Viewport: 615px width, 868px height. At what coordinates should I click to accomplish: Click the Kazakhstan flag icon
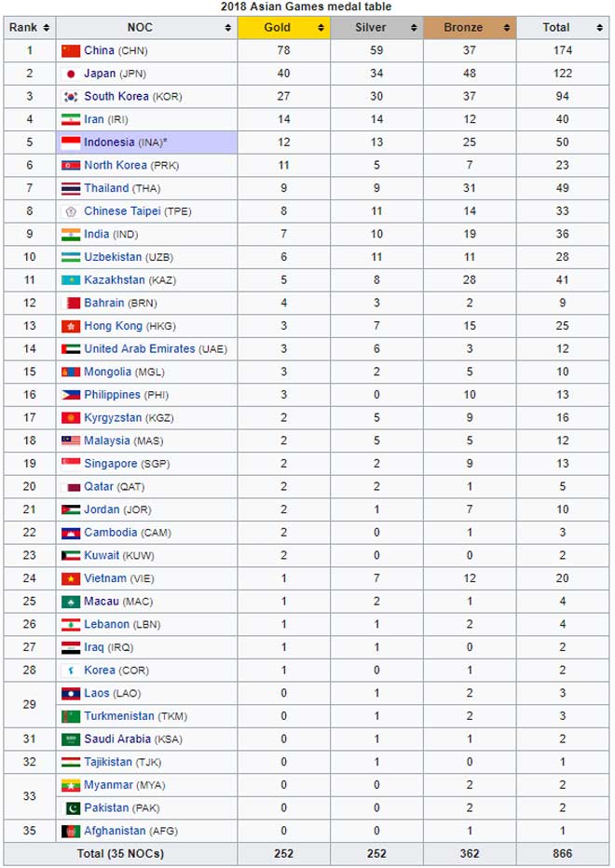point(71,280)
